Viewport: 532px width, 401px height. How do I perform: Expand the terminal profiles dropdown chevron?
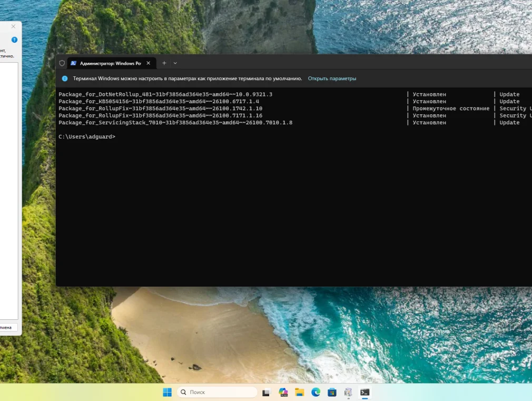coord(175,63)
